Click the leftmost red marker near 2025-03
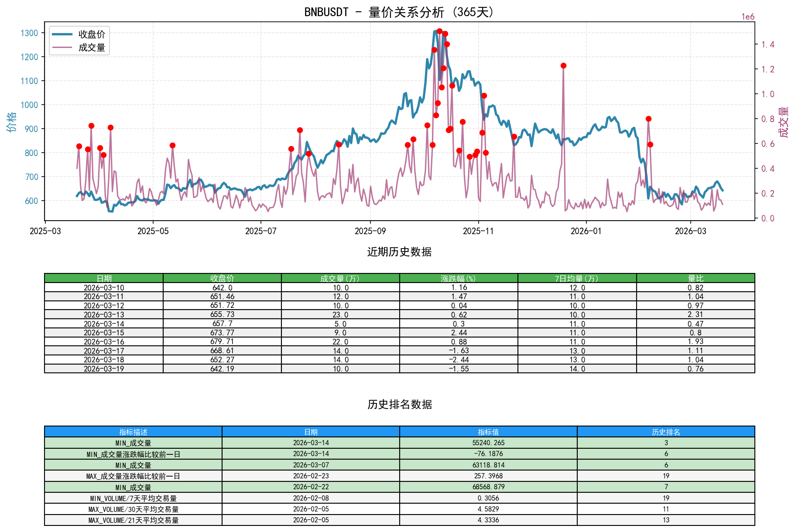This screenshot has width=795, height=532. click(79, 146)
